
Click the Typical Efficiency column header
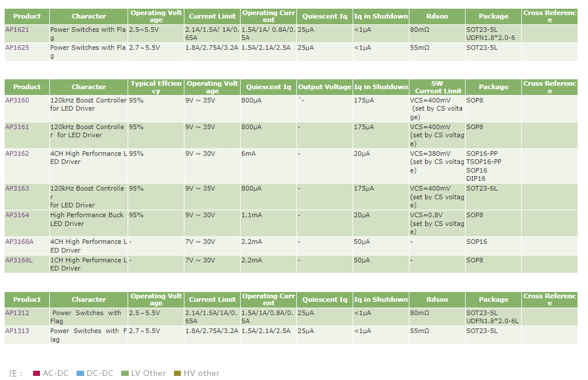pos(156,87)
